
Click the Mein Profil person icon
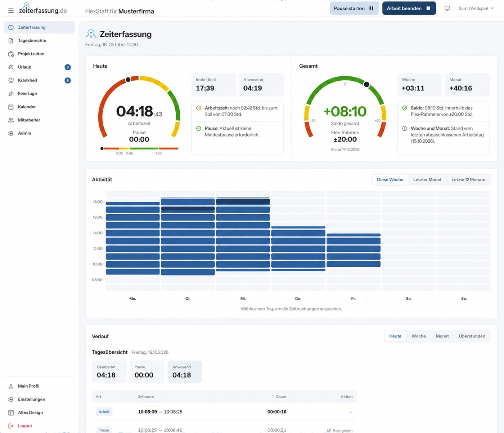pyautogui.click(x=11, y=386)
